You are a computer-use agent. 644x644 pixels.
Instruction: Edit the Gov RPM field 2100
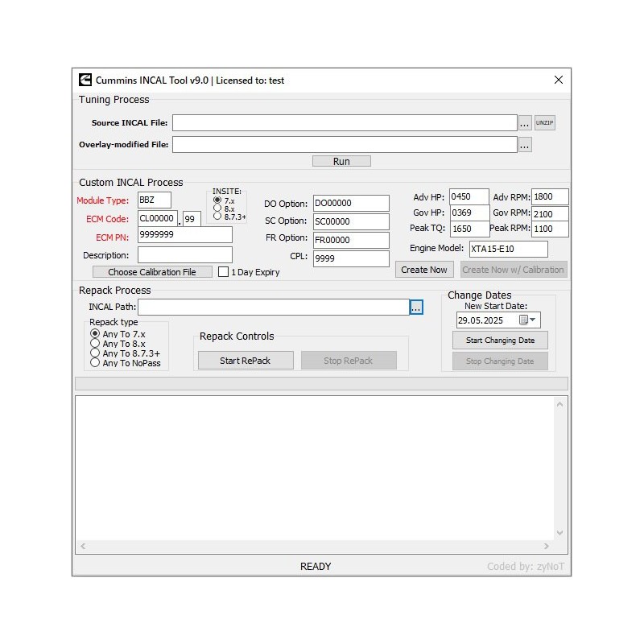550,214
